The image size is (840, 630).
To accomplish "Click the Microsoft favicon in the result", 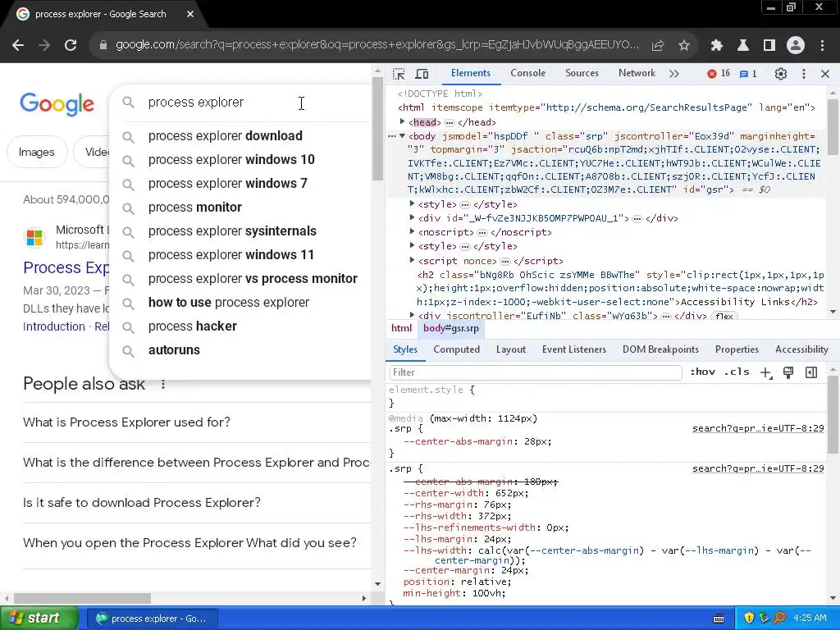I will point(34,237).
